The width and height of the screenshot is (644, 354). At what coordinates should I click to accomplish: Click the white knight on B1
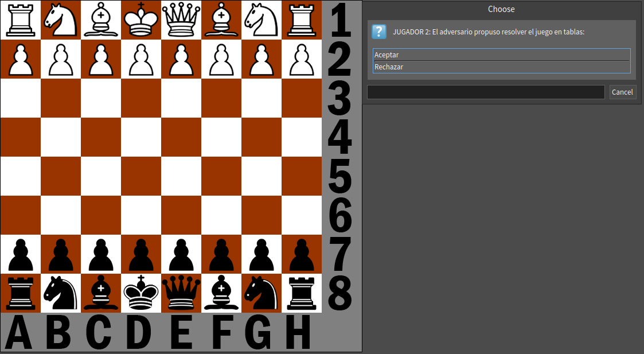(60, 20)
